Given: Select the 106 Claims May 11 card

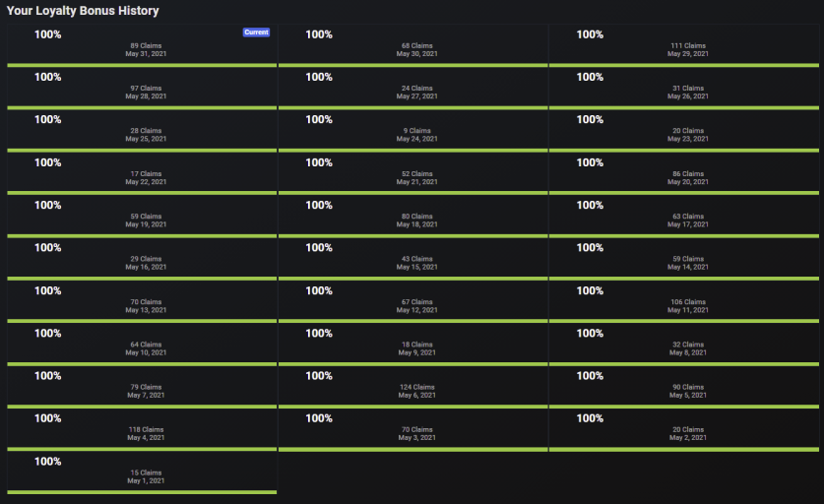Looking at the screenshot, I should pyautogui.click(x=684, y=302).
